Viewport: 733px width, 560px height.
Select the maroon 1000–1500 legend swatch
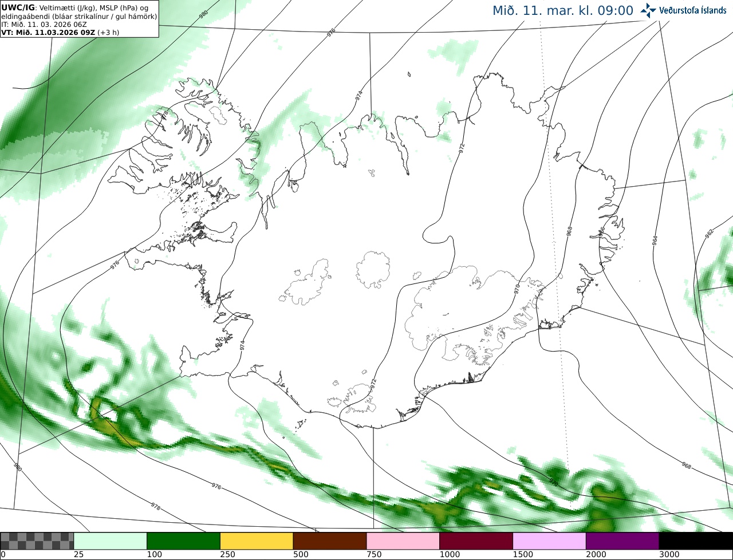pyautogui.click(x=476, y=541)
